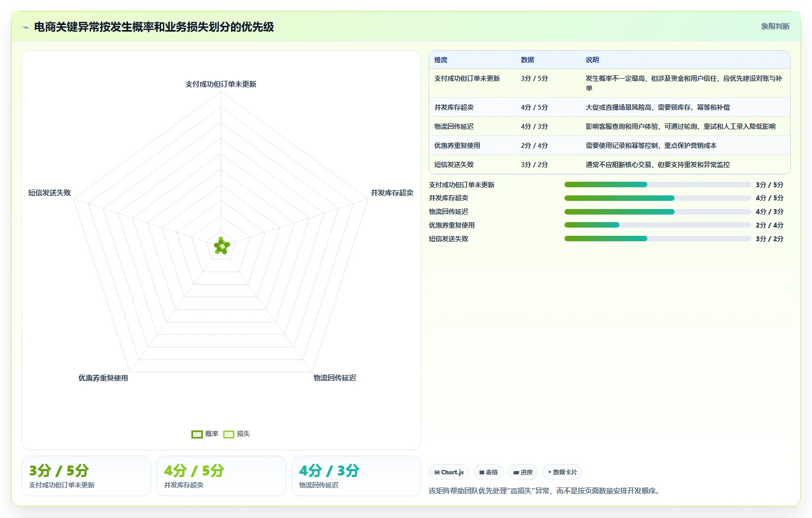The width and height of the screenshot is (812, 518).
Task: Click the dashboard title text
Action: pyautogui.click(x=154, y=27)
